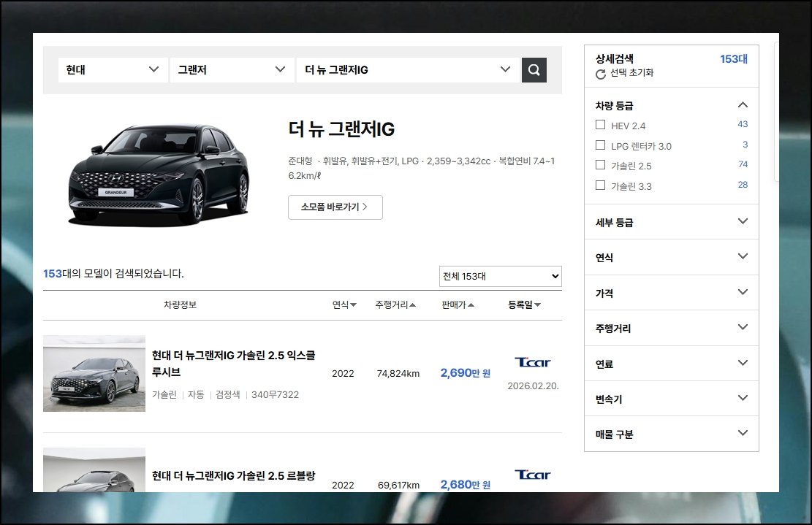This screenshot has height=525, width=812.
Task: Check the 가솔린 2.5 checkbox
Action: tap(600, 165)
